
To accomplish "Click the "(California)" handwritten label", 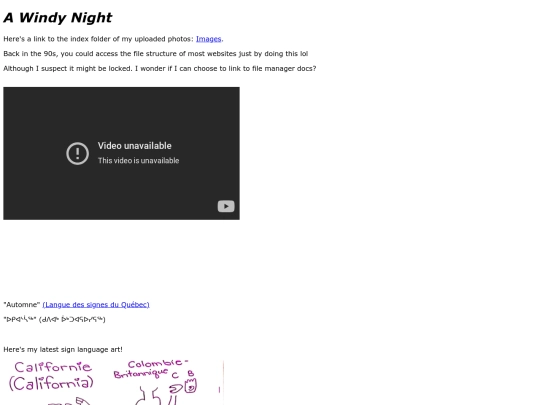I will click(51, 383).
